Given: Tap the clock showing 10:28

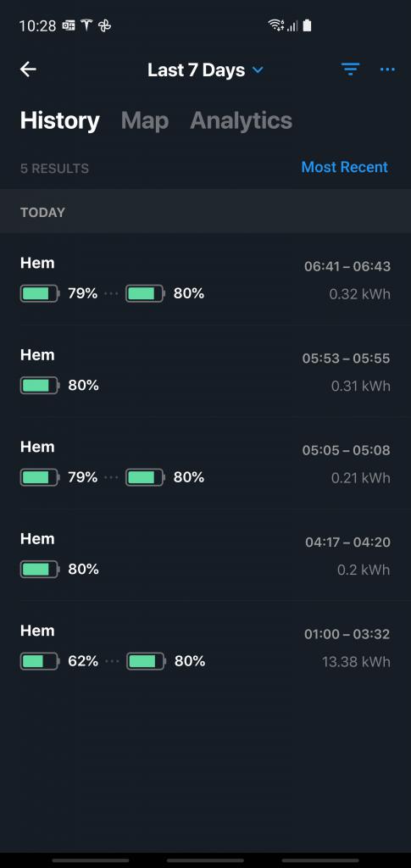Looking at the screenshot, I should pyautogui.click(x=37, y=25).
